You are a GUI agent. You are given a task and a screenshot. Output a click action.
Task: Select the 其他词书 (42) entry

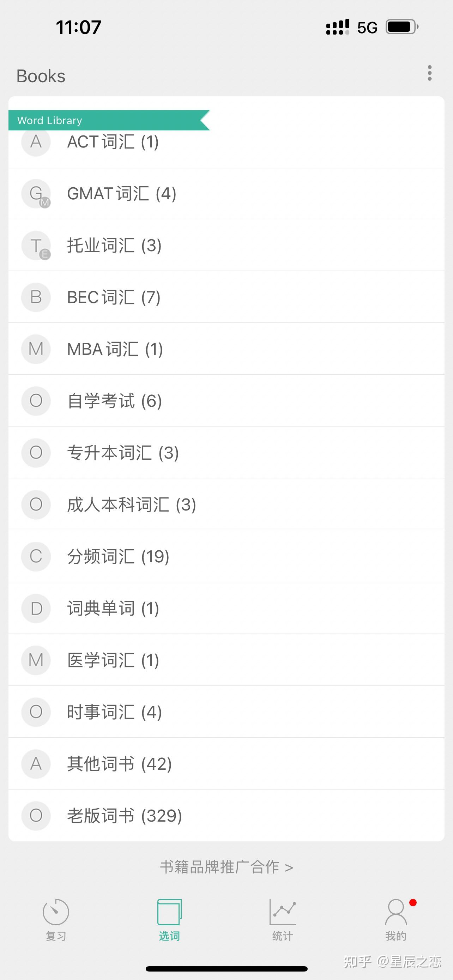(x=226, y=763)
